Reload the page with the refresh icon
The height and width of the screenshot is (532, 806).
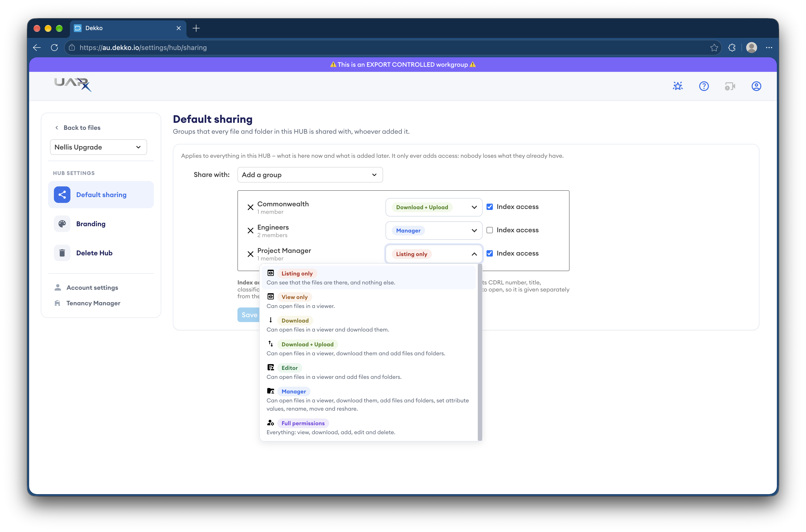click(x=54, y=48)
